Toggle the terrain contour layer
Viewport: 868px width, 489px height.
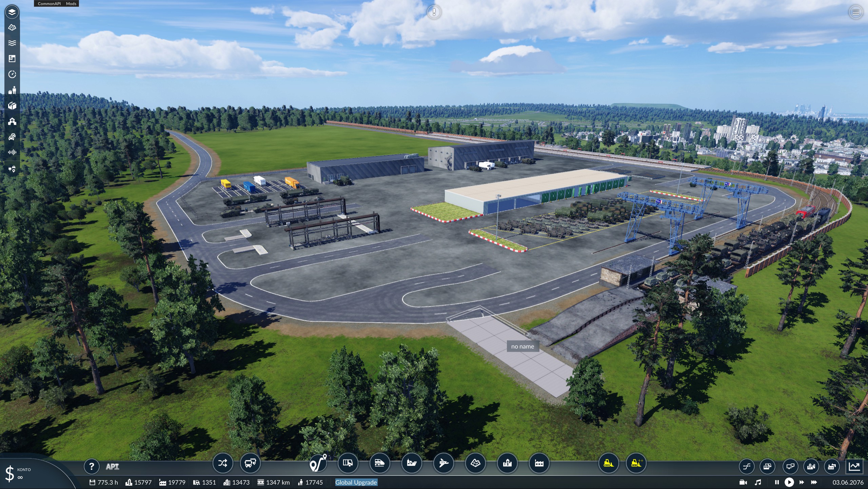(12, 27)
